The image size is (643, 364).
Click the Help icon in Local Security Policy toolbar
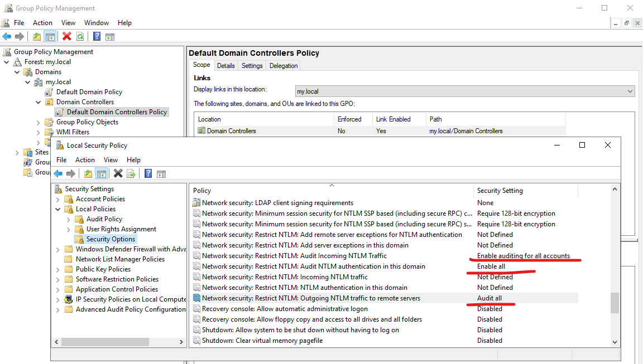coord(148,173)
